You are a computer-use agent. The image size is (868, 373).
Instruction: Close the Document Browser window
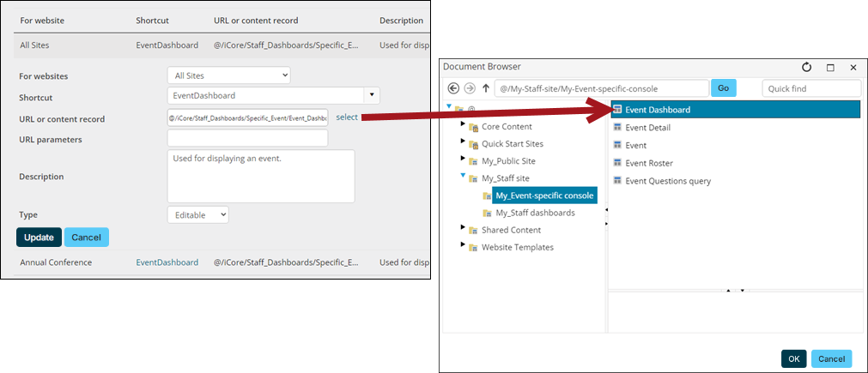(853, 68)
